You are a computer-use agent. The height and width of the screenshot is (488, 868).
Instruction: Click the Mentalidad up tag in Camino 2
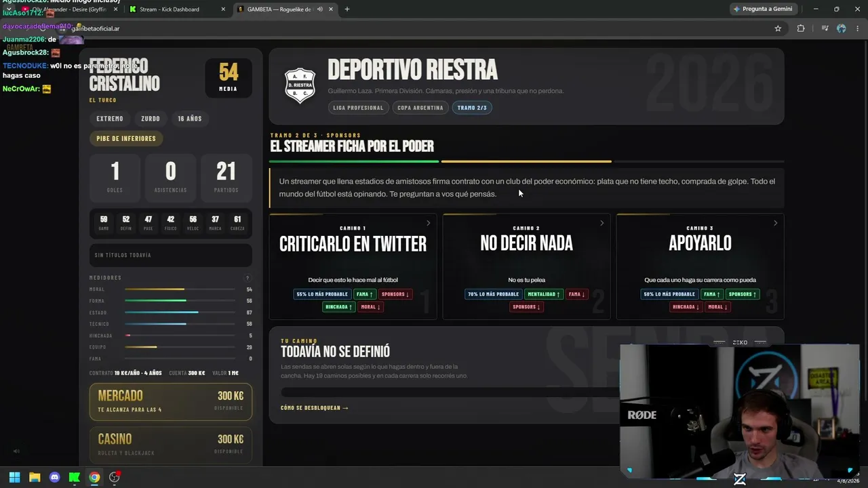[544, 294]
